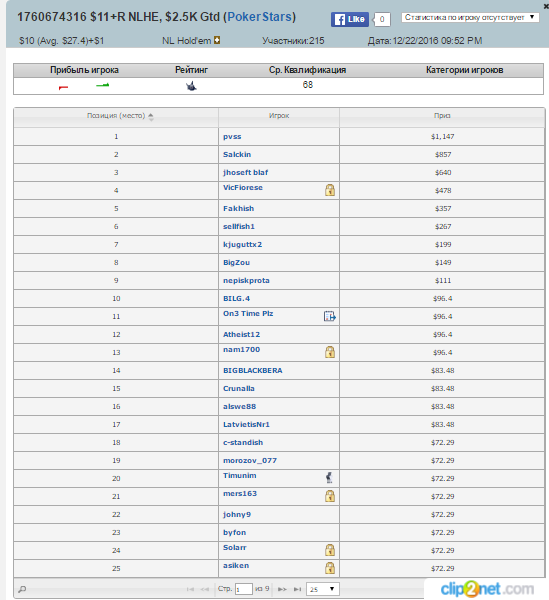
Task: Click the lock icon beside Solarr
Action: point(330,549)
